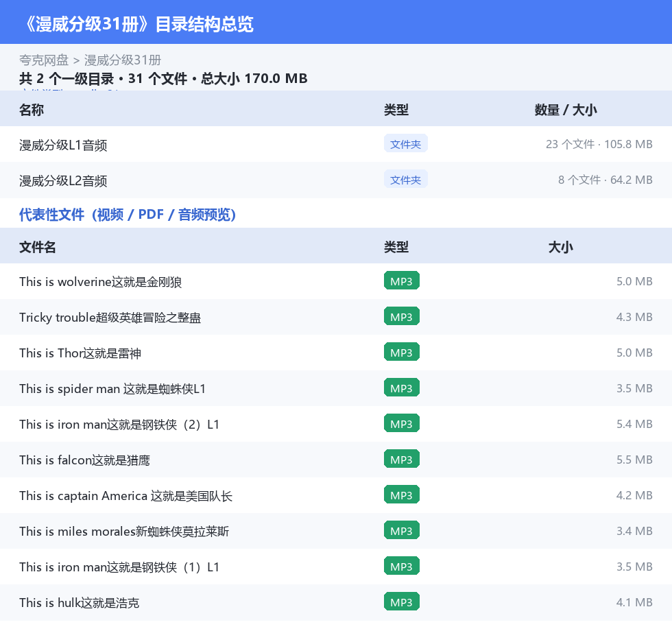Click the 5.4 MB size value
Viewport: 672px width, 642px height.
tap(634, 423)
